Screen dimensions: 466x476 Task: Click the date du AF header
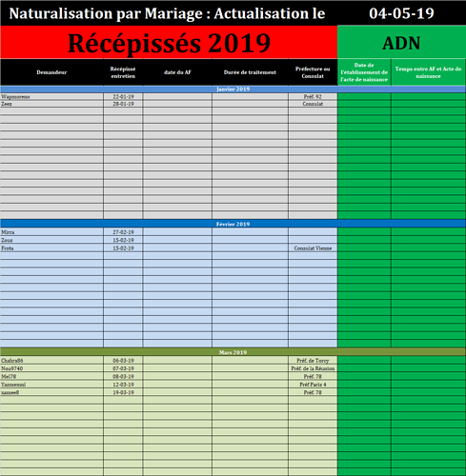point(177,72)
